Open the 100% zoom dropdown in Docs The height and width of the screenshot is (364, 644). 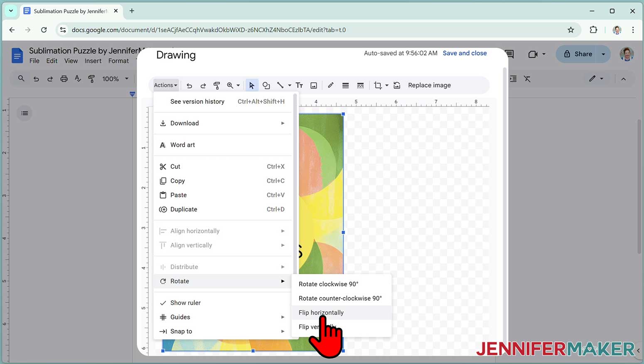click(116, 79)
